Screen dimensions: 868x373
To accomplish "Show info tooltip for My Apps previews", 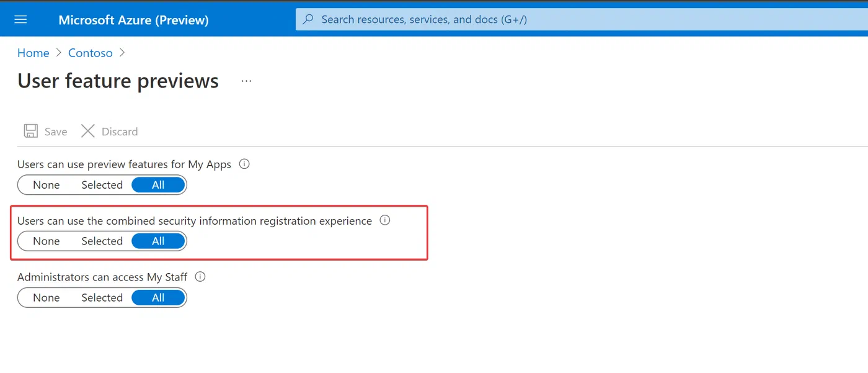I will coord(244,164).
